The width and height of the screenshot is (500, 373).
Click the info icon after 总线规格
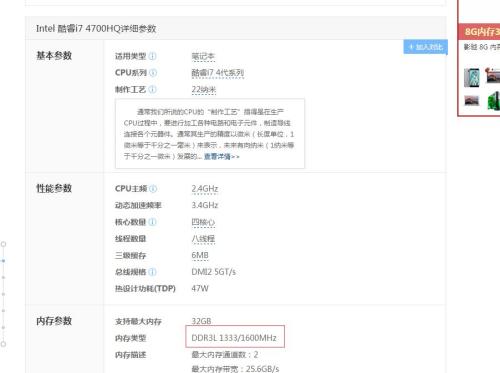point(152,272)
